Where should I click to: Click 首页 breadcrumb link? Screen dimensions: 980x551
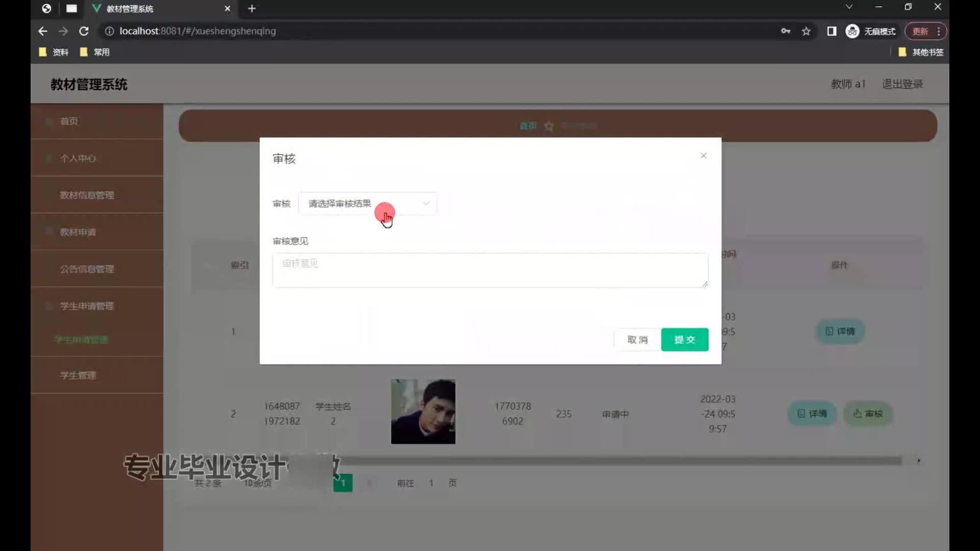pos(528,126)
